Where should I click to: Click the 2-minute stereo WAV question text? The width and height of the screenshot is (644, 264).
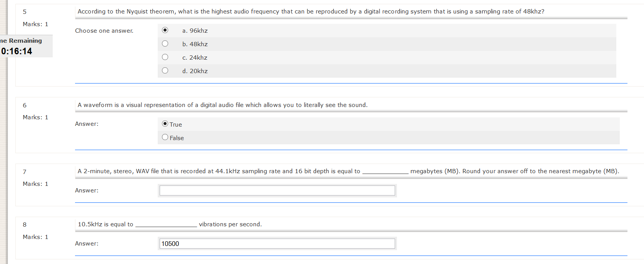(x=219, y=171)
